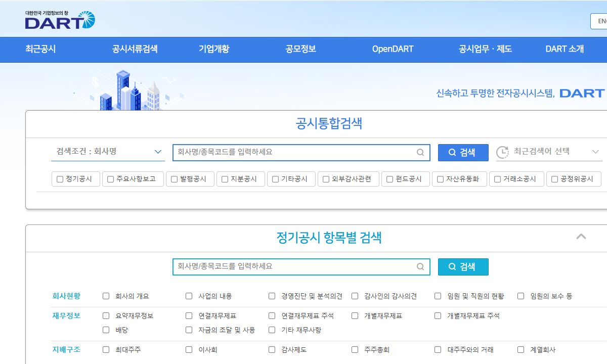Check the 거래소공시 checkbox
Screen dimensions: 607x364
498,179
